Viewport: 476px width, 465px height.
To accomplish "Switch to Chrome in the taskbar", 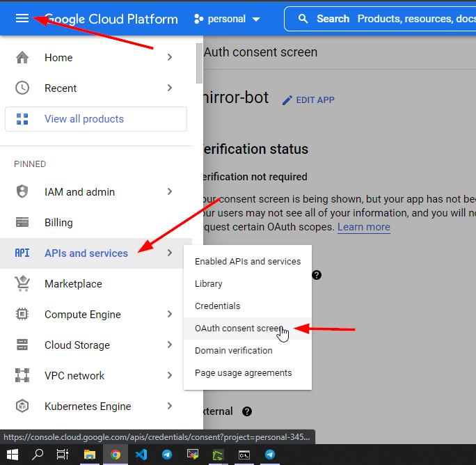I will click(116, 455).
